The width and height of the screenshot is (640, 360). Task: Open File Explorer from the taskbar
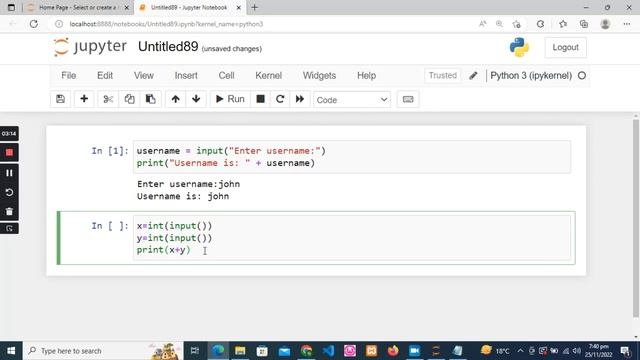[x=240, y=351]
